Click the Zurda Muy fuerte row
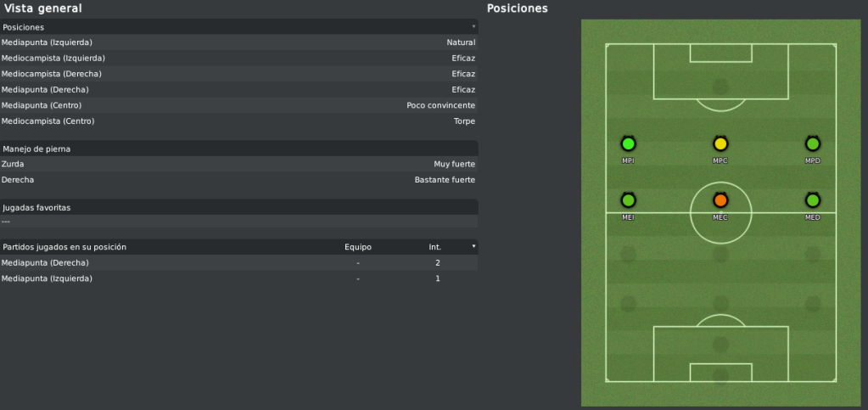Image resolution: width=868 pixels, height=410 pixels. pos(238,164)
